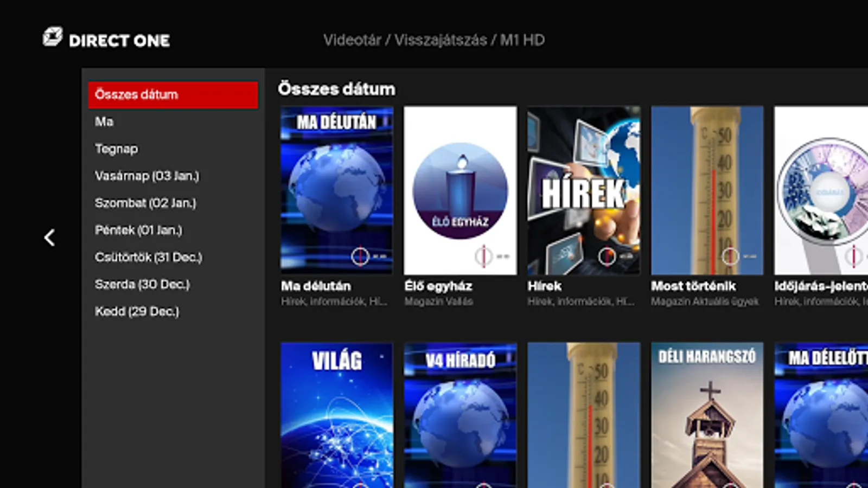Open the V4 Híradó program poster
This screenshot has height=488, width=868.
click(x=461, y=415)
